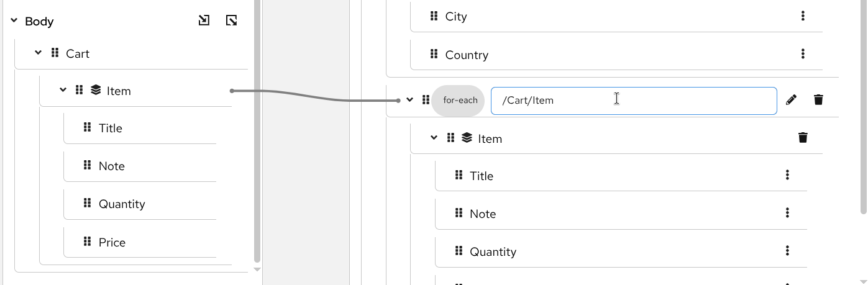Select the Body header label
The width and height of the screenshot is (868, 285).
point(39,22)
